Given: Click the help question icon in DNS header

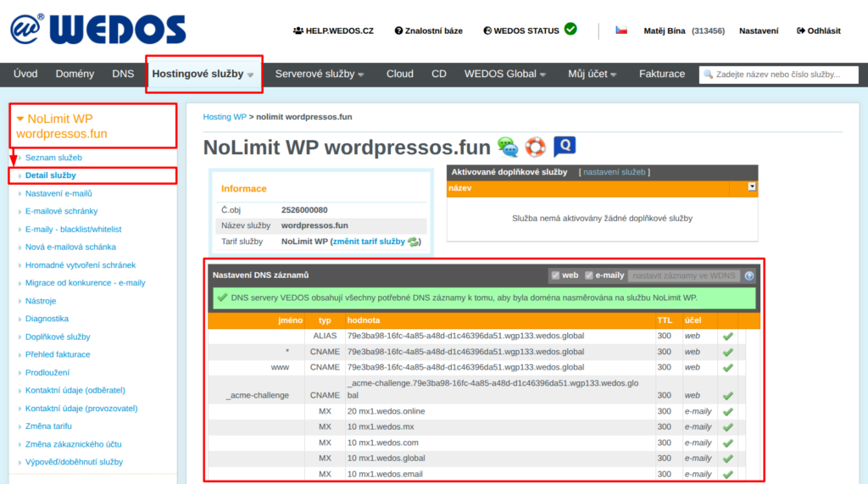Looking at the screenshot, I should pos(749,275).
